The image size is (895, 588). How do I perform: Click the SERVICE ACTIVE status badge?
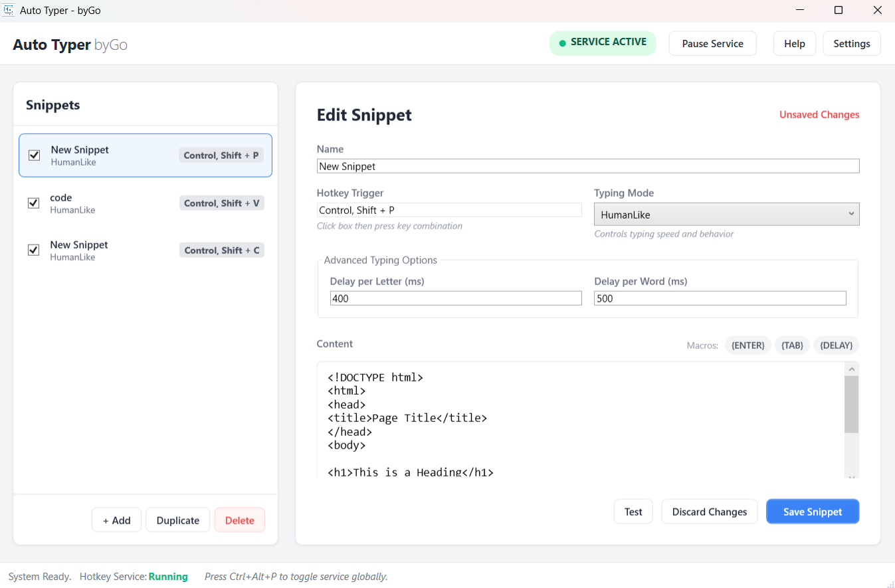coord(603,43)
